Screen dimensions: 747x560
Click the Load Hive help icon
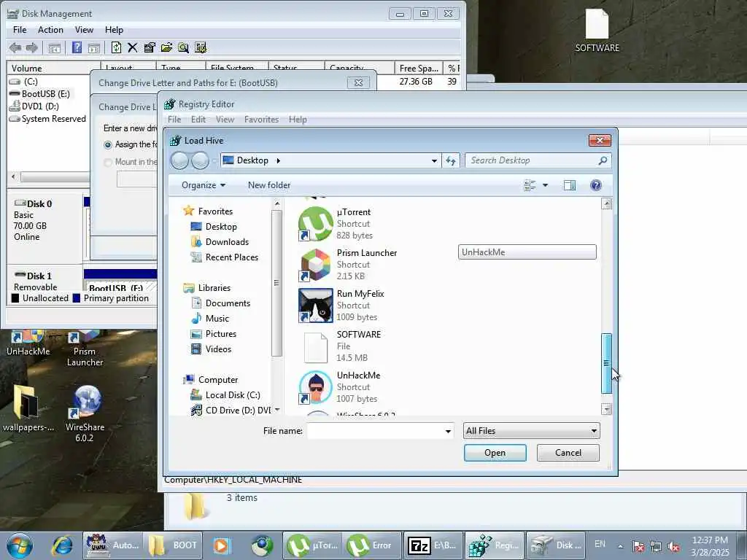pos(595,185)
